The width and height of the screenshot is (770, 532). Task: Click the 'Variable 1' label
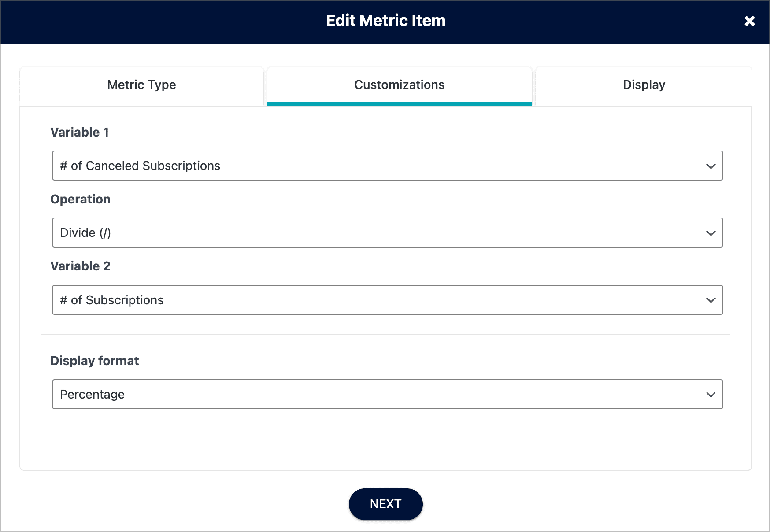(80, 132)
